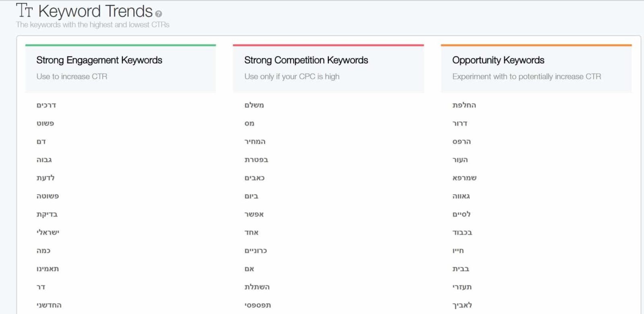Click the keyword המחיר in competition list

pos(255,142)
